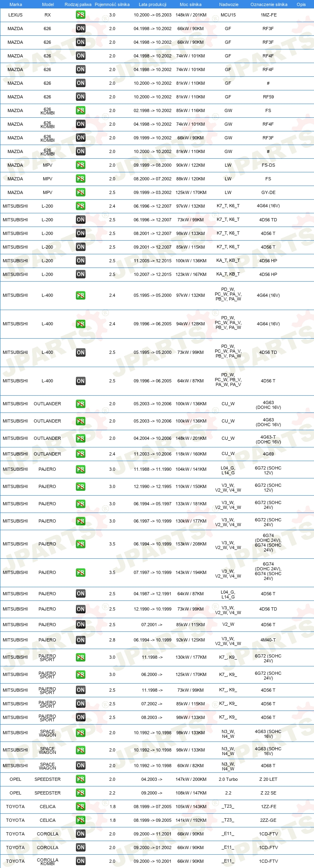Click the 141kW / 192KM power cell
Screen dimensions: 314x868
pyautogui.click(x=191, y=820)
